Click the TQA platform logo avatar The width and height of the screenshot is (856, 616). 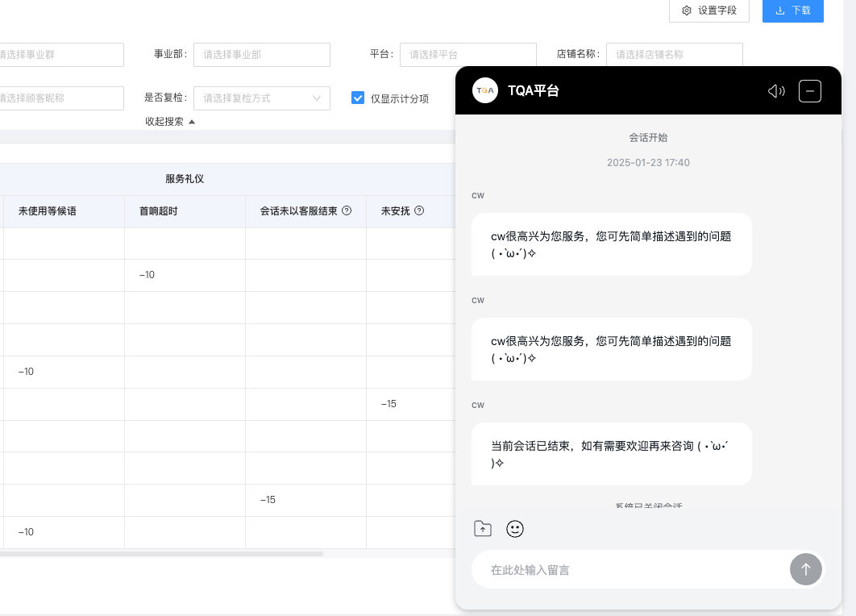[x=484, y=90]
